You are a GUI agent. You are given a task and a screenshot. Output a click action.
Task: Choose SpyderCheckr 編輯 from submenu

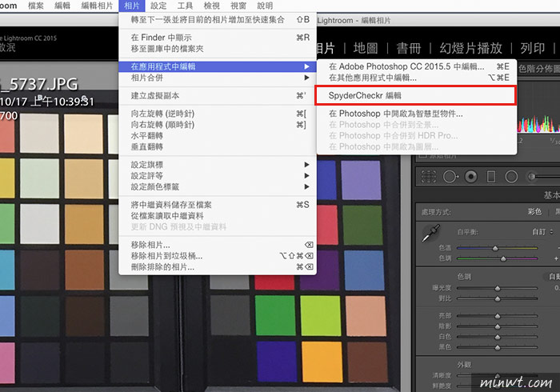(x=415, y=95)
